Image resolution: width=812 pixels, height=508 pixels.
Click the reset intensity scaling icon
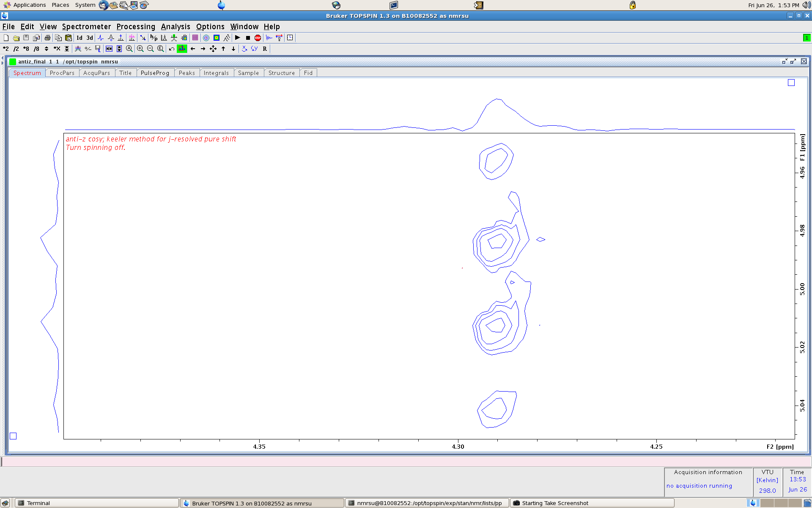tap(67, 49)
